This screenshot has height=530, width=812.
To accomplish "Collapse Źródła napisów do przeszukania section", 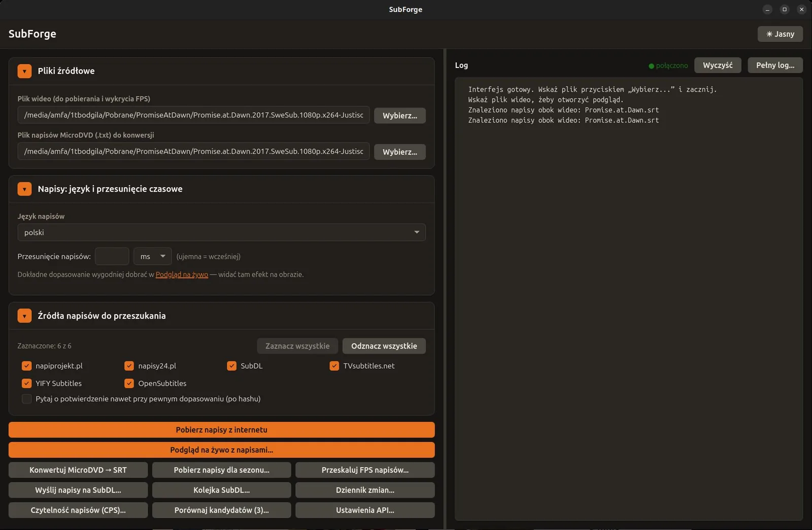I will 24,315.
